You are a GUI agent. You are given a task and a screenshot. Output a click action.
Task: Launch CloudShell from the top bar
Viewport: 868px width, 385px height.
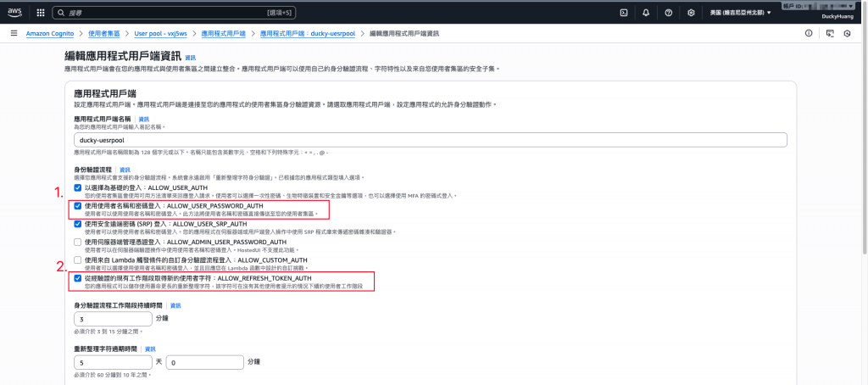click(623, 12)
